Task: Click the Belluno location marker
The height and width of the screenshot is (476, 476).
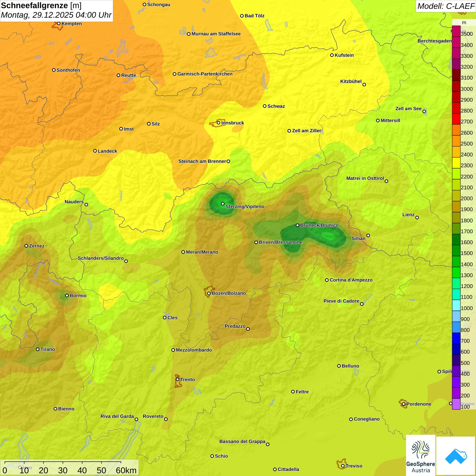Action: coord(339,366)
